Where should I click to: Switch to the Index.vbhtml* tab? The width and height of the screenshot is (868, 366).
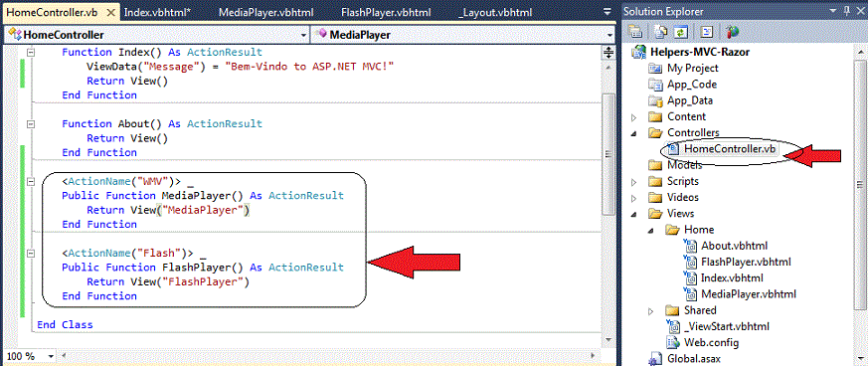pos(157,12)
